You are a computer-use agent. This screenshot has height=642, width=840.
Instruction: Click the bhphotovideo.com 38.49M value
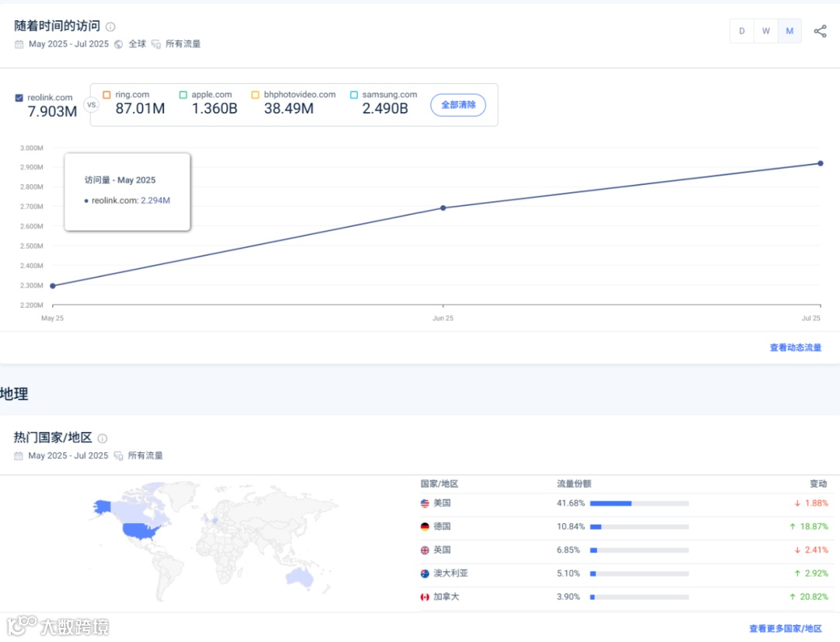pyautogui.click(x=289, y=109)
